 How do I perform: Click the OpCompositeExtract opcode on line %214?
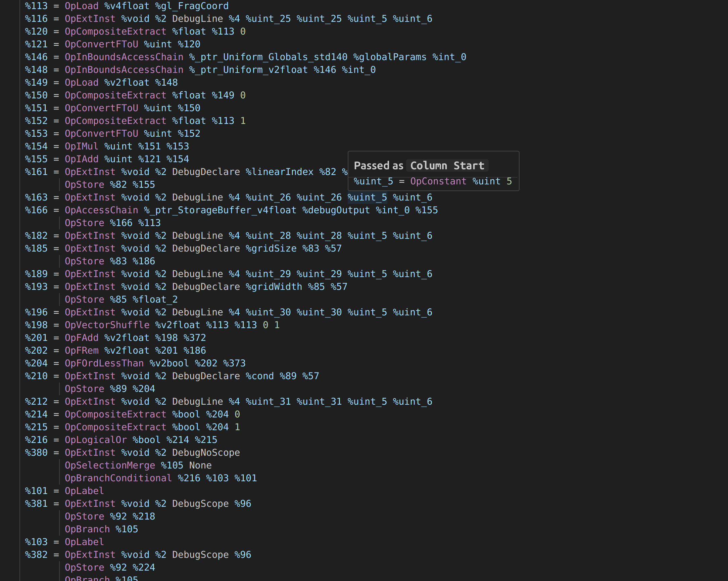tap(115, 414)
